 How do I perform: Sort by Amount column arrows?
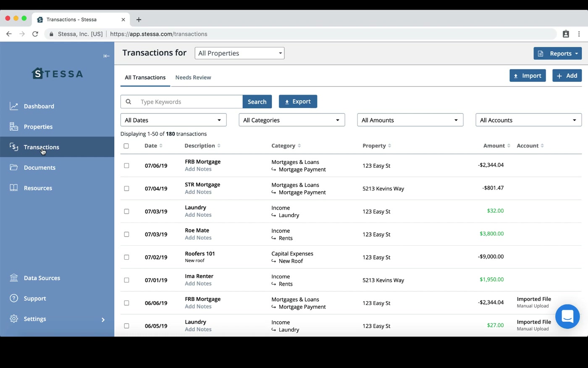coord(509,146)
